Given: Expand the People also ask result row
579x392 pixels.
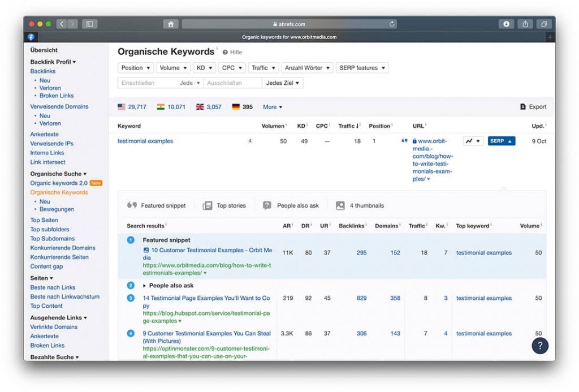Looking at the screenshot, I should coord(168,286).
